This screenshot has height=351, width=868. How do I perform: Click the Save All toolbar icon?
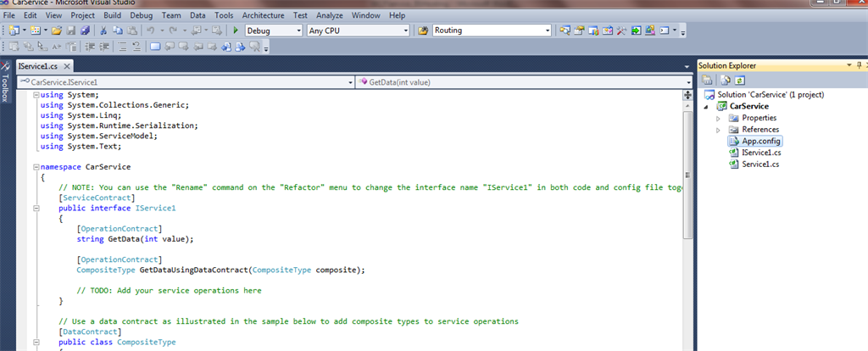coord(85,31)
